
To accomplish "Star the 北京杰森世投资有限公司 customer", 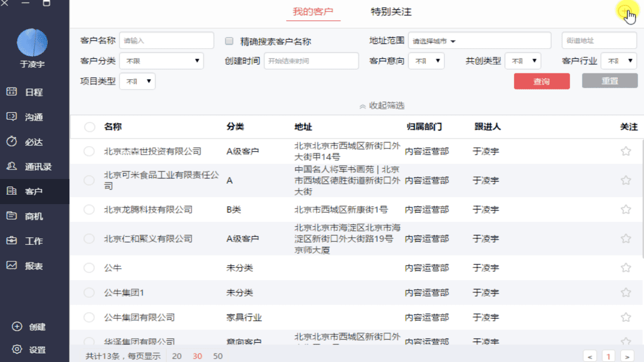I will (625, 151).
